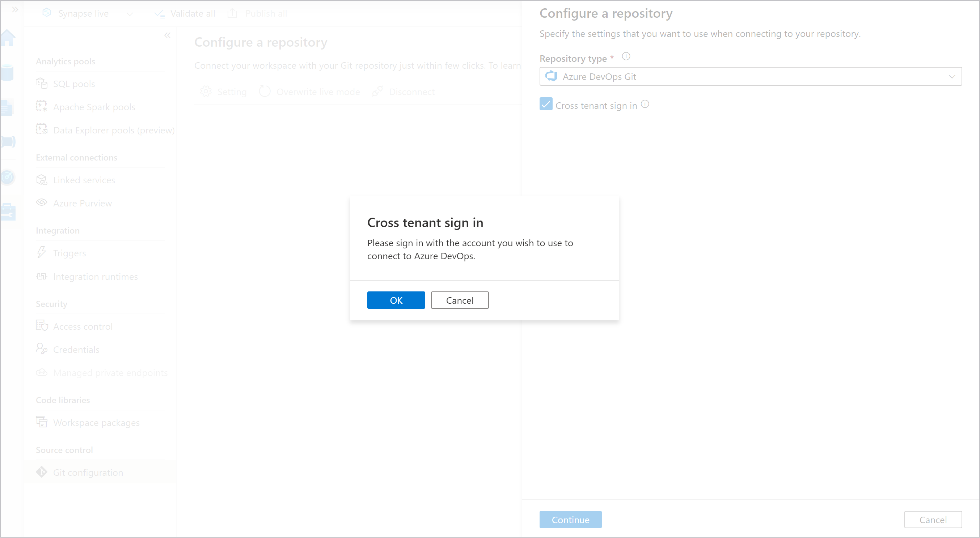Click the Integration runtimes icon
Screen dimensions: 980x538
[x=42, y=276]
